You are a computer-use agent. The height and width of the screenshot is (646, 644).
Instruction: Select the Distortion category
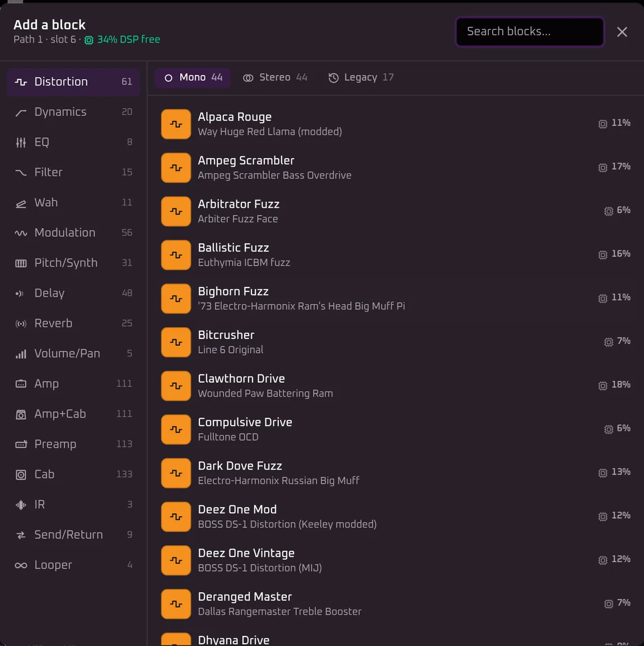coord(73,82)
